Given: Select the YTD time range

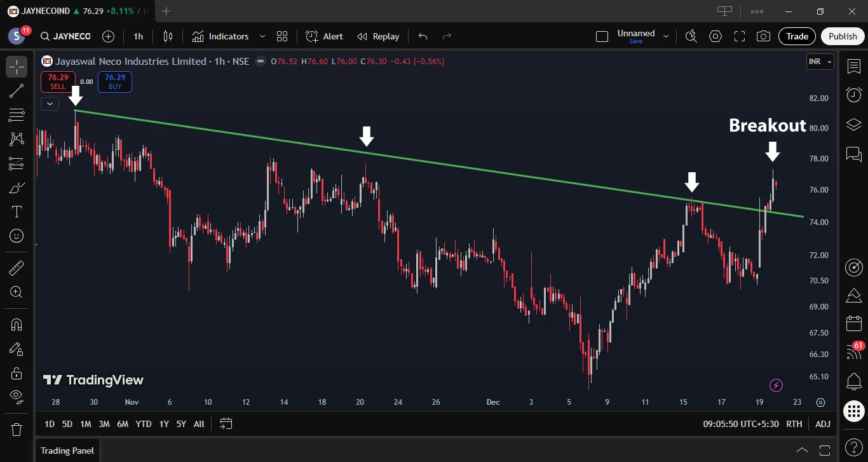Looking at the screenshot, I should tap(144, 424).
